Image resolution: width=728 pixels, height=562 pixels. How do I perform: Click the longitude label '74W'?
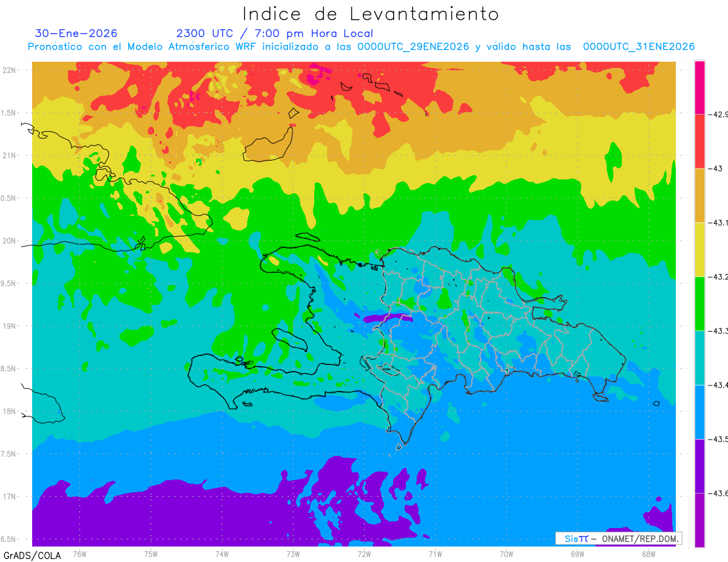coord(222,554)
